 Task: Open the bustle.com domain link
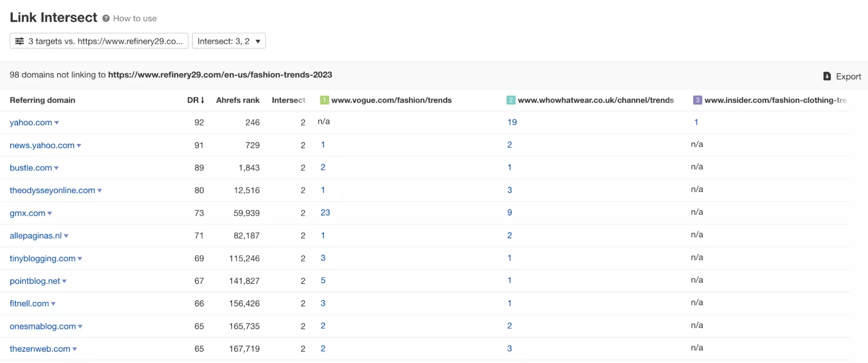pos(31,168)
